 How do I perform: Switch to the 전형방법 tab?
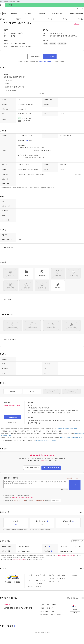tap(65, 19)
